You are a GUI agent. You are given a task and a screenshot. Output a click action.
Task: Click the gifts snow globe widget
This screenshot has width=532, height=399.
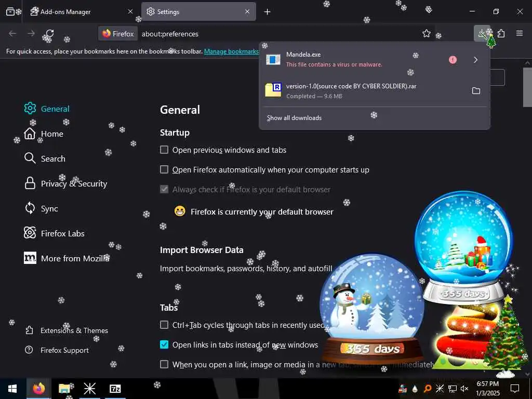[463, 247]
